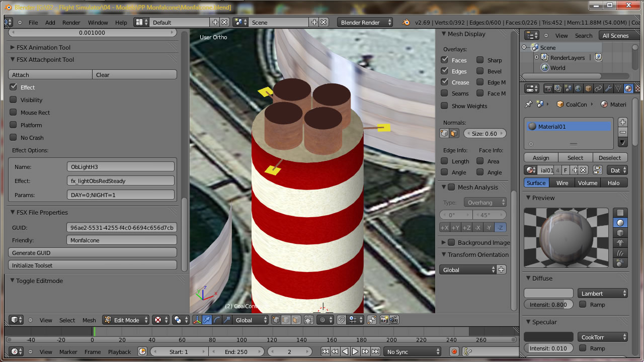Open the Render properties tab (camera icon)

548,88
